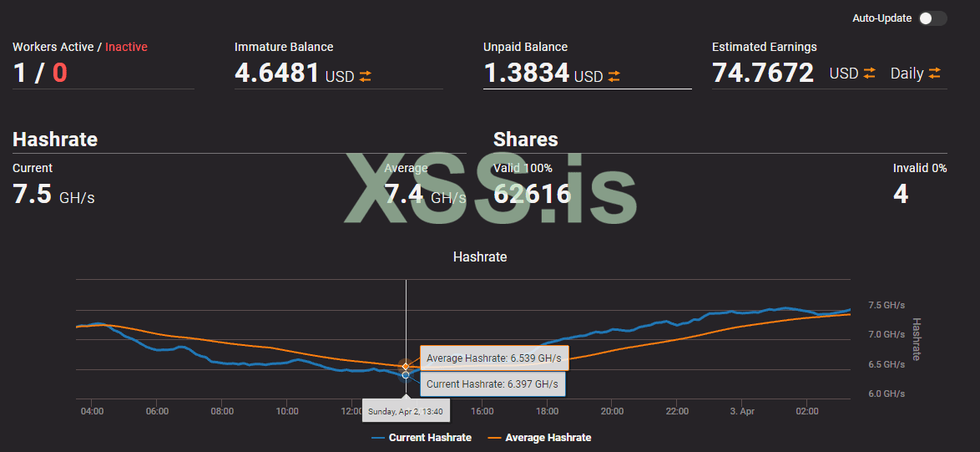
Task: Select the highlighted Average Hashrate data point
Action: (x=406, y=366)
